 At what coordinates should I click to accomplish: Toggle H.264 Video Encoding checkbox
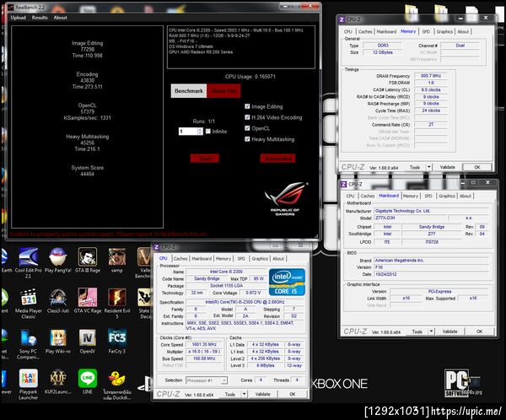point(247,117)
